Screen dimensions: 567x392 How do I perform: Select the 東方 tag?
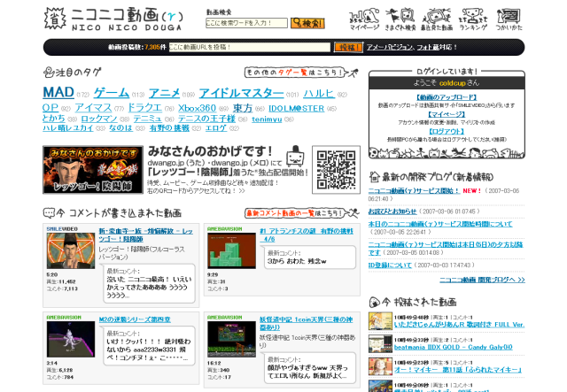pyautogui.click(x=242, y=108)
